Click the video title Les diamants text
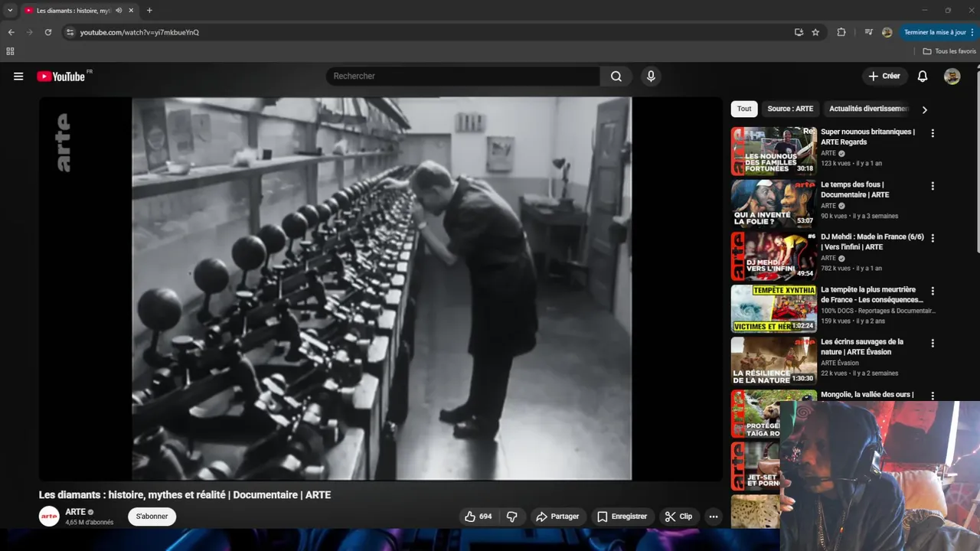This screenshot has width=980, height=551. (x=185, y=495)
